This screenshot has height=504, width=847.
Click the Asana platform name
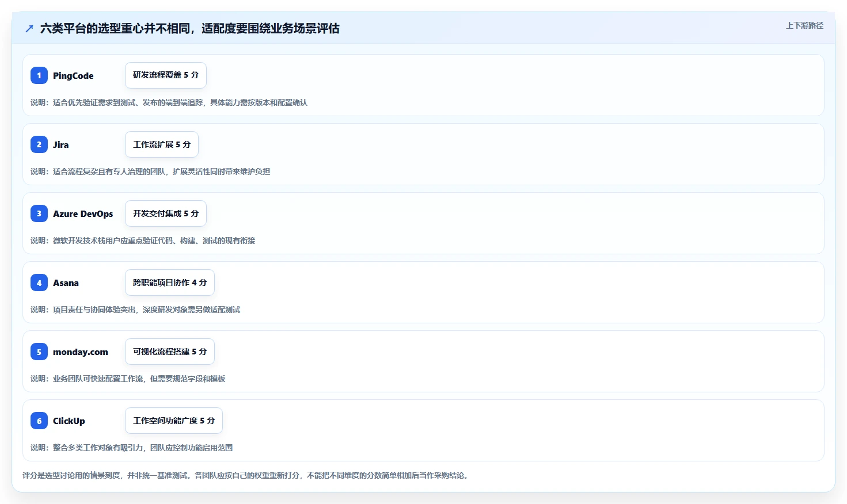(66, 282)
